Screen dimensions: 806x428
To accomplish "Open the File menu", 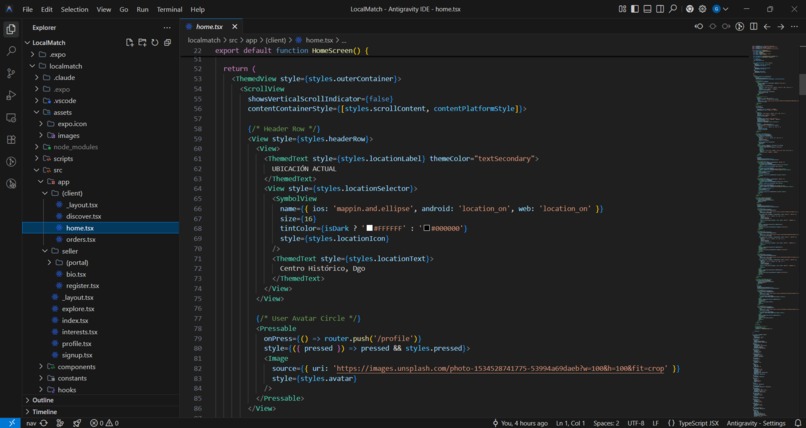I will [27, 9].
